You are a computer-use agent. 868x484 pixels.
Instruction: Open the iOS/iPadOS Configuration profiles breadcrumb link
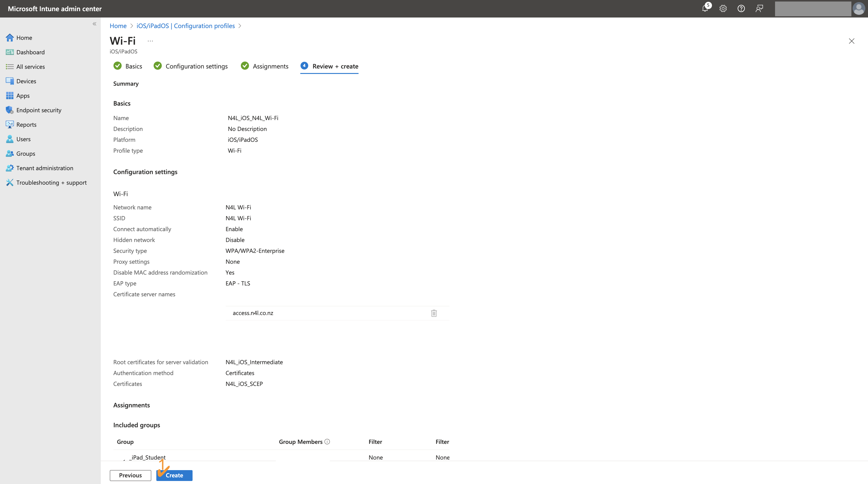coord(186,26)
